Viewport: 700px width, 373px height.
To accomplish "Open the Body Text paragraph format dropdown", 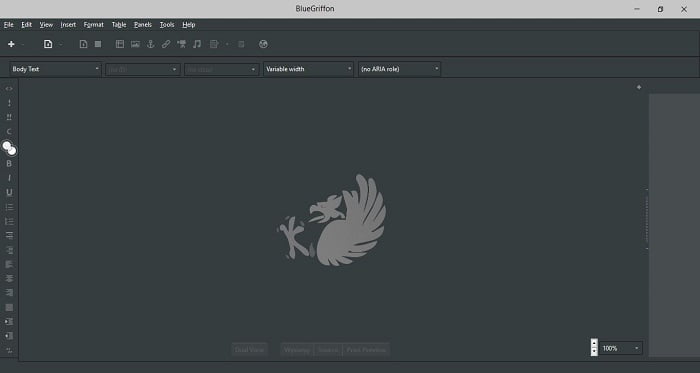I will 55,69.
